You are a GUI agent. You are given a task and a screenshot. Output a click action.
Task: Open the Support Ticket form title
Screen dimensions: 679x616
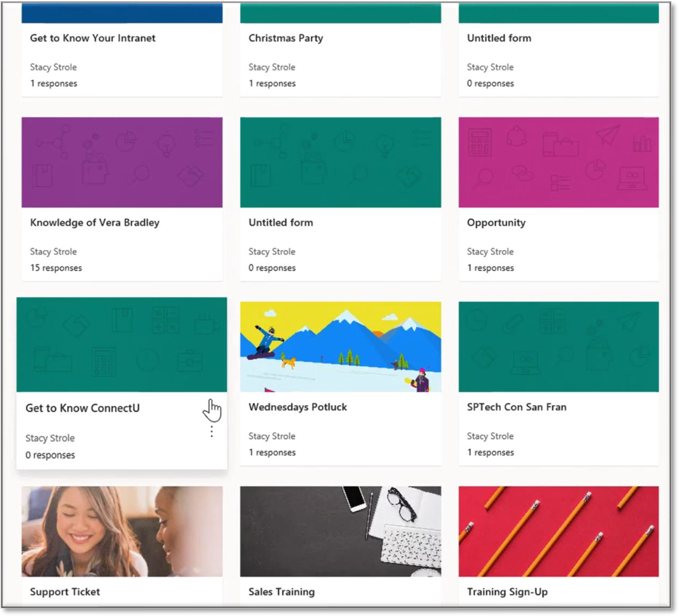click(65, 592)
